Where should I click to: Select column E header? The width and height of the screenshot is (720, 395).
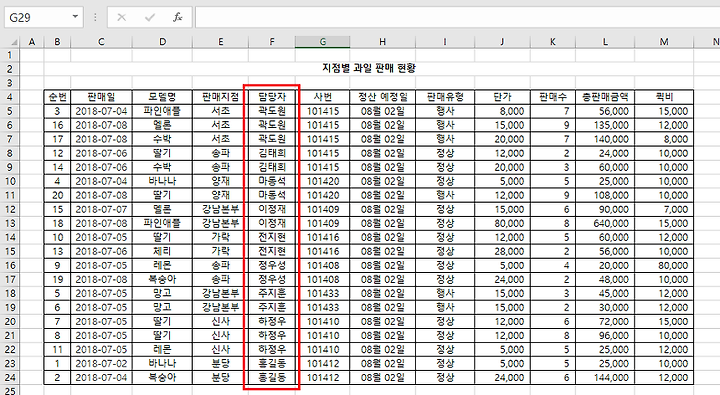coord(221,42)
